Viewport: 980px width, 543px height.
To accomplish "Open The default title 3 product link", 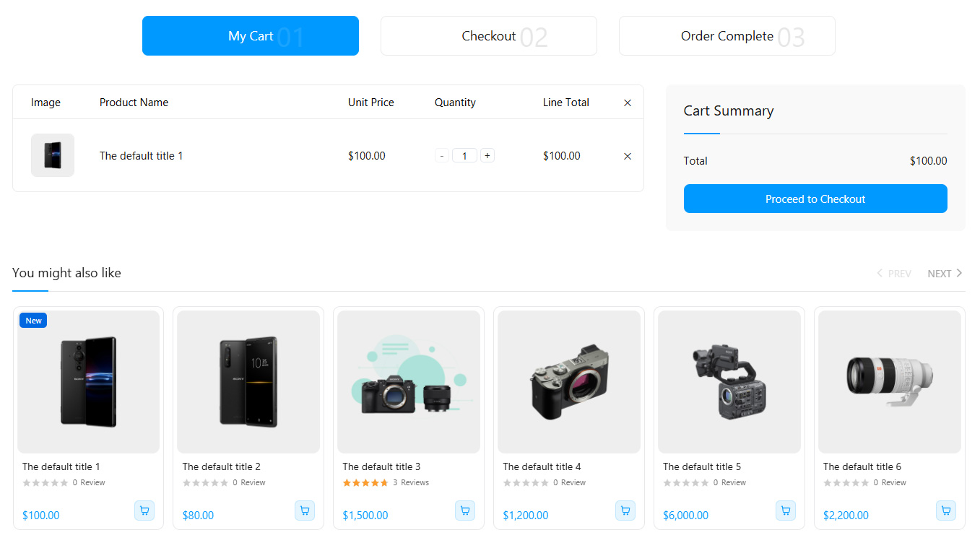I will pos(381,466).
